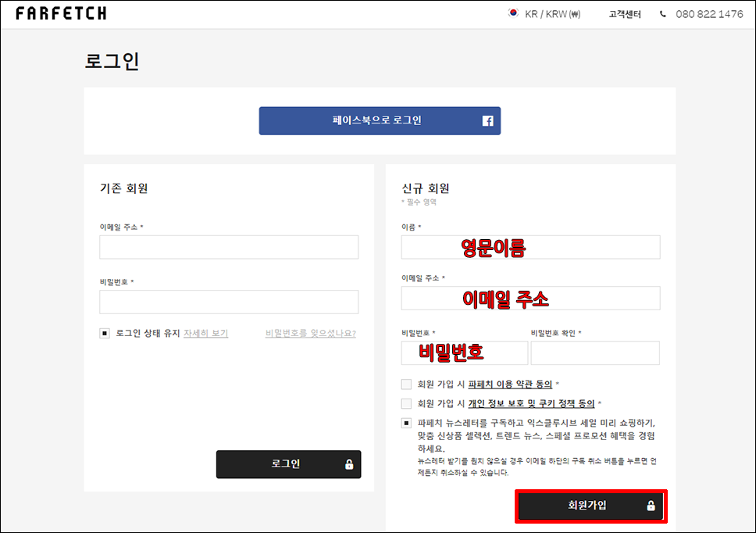This screenshot has width=756, height=533.
Task: Click the Korean flag icon
Action: tap(513, 13)
